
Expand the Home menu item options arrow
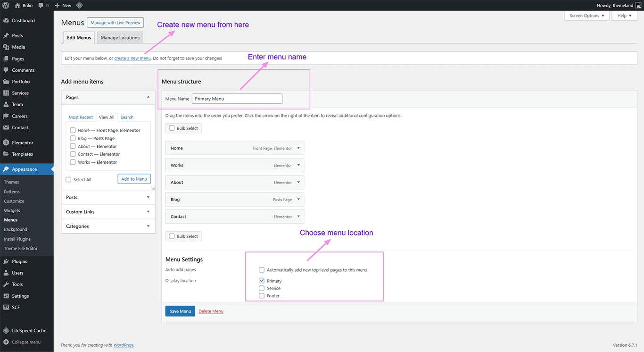298,148
